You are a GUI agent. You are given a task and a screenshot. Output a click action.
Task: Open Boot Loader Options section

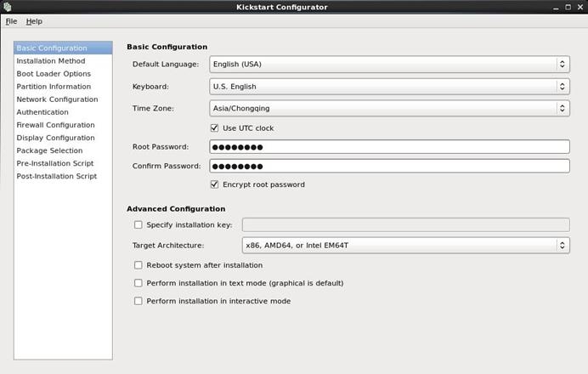point(63,73)
